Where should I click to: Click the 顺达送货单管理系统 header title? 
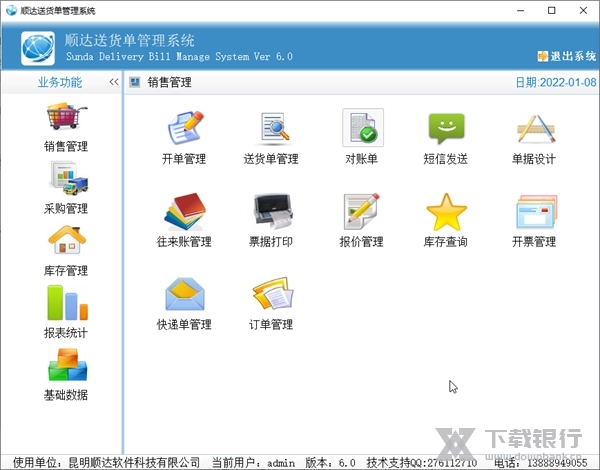click(130, 40)
